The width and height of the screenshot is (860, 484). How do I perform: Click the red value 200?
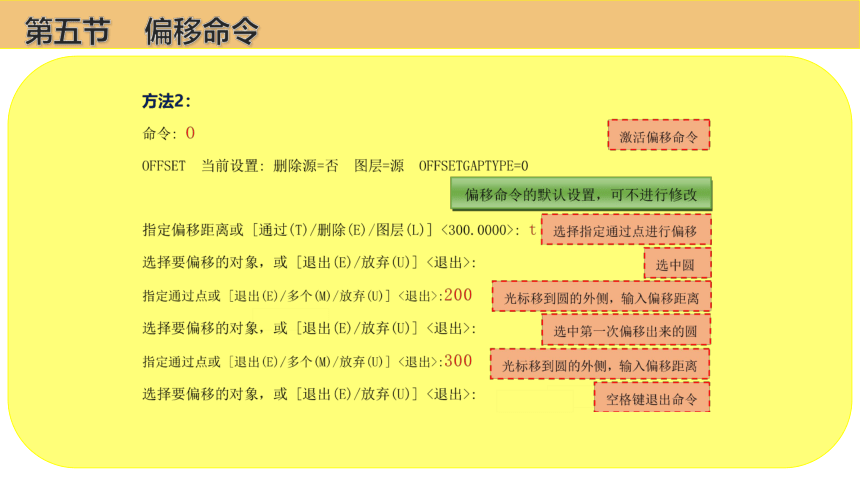coord(458,295)
